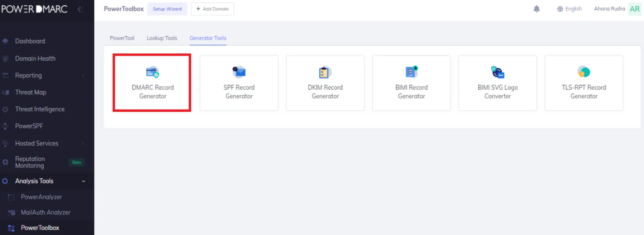This screenshot has height=235, width=644.
Task: Open the Ahona Rudra account menu
Action: (609, 9)
